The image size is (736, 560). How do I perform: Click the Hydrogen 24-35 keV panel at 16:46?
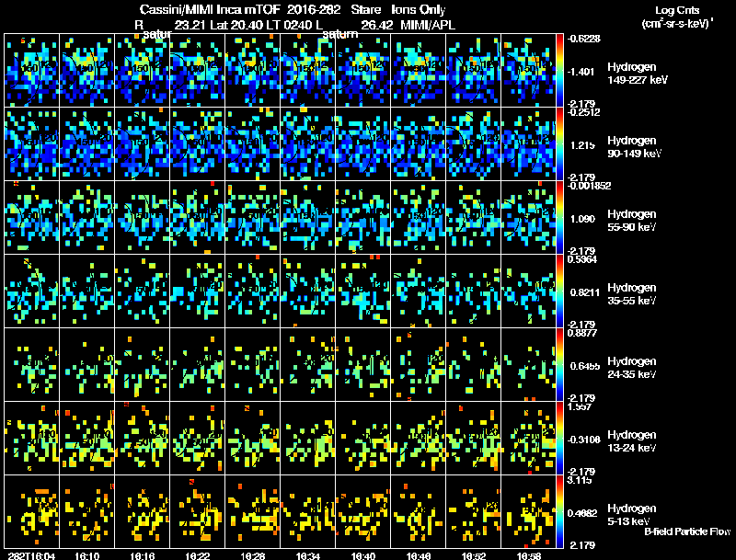[418, 364]
